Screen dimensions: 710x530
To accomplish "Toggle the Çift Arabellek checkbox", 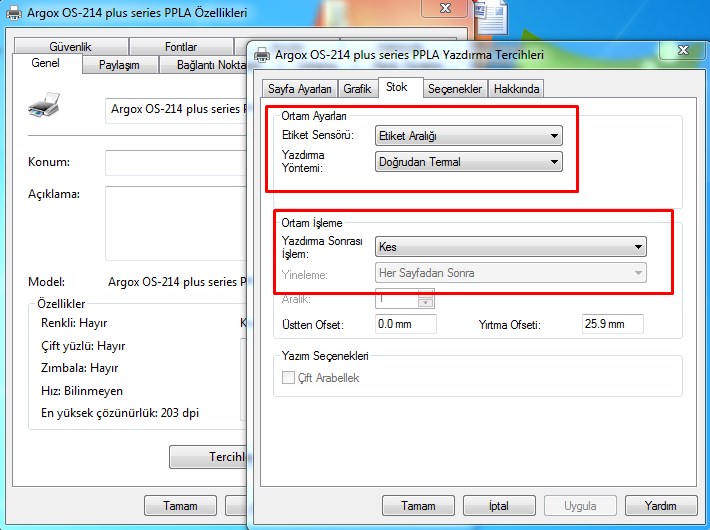I will (288, 378).
